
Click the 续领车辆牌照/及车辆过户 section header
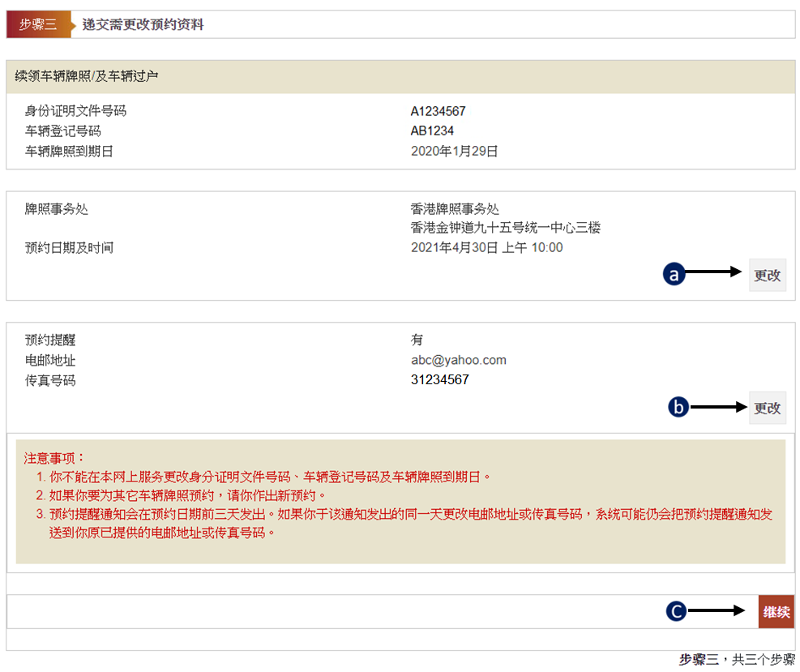(x=87, y=76)
